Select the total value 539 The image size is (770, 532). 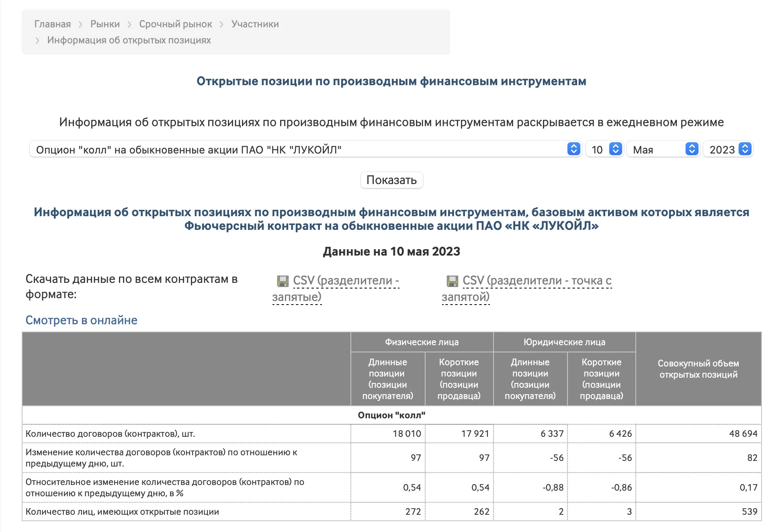[x=750, y=512]
